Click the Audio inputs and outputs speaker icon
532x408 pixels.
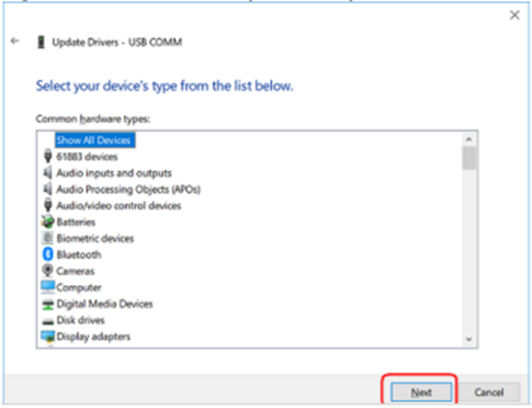[x=47, y=172]
